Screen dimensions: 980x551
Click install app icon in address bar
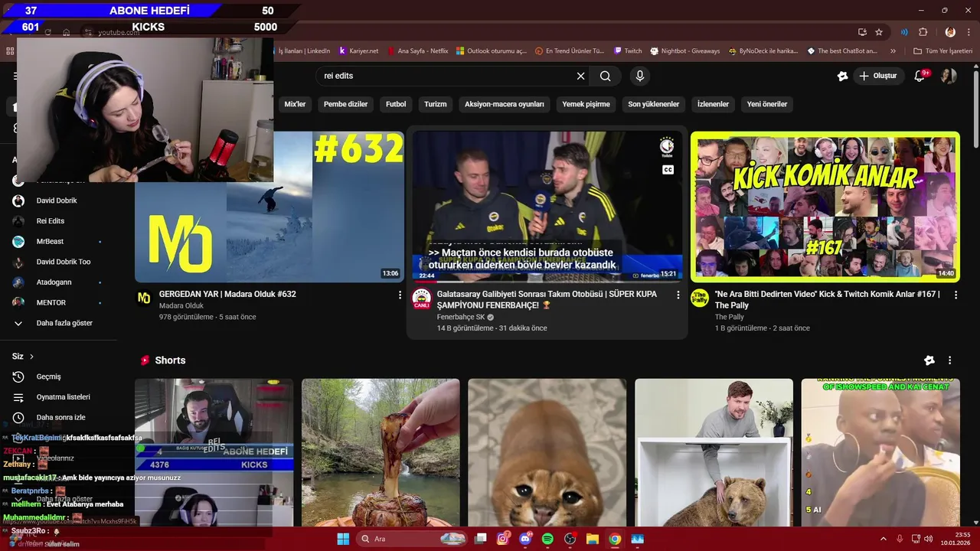(x=862, y=32)
